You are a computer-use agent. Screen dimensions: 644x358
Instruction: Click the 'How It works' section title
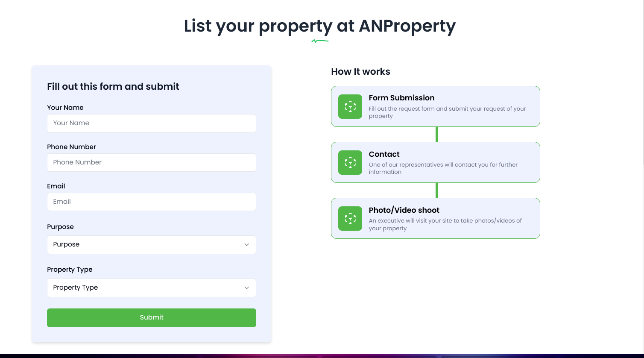pyautogui.click(x=360, y=71)
